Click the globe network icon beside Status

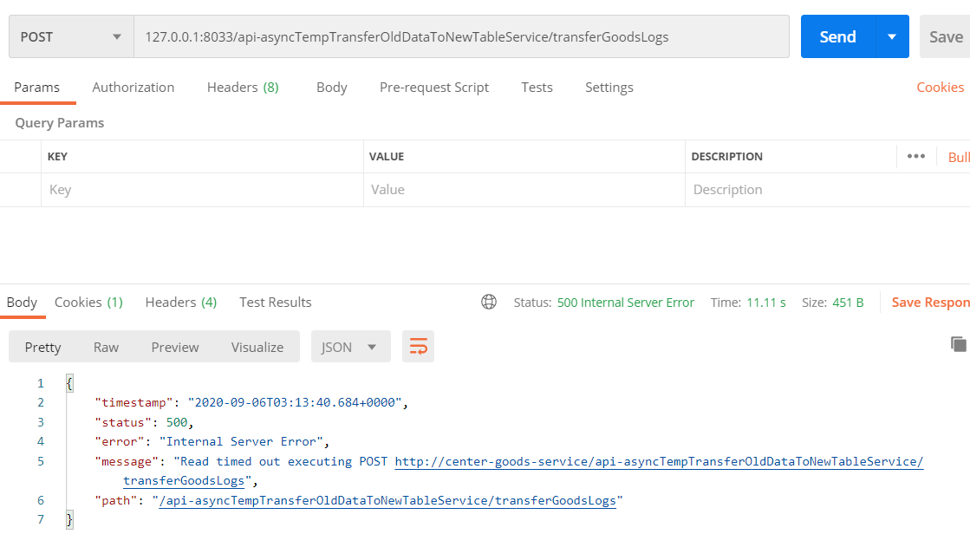coord(489,302)
